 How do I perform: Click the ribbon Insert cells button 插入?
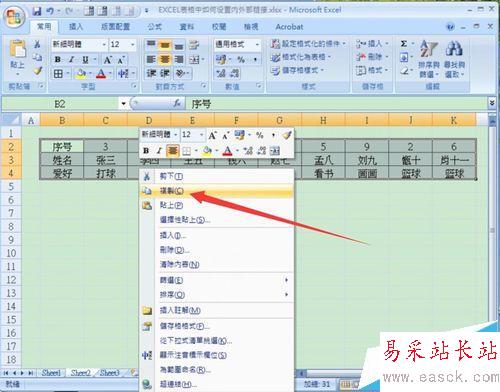(372, 44)
